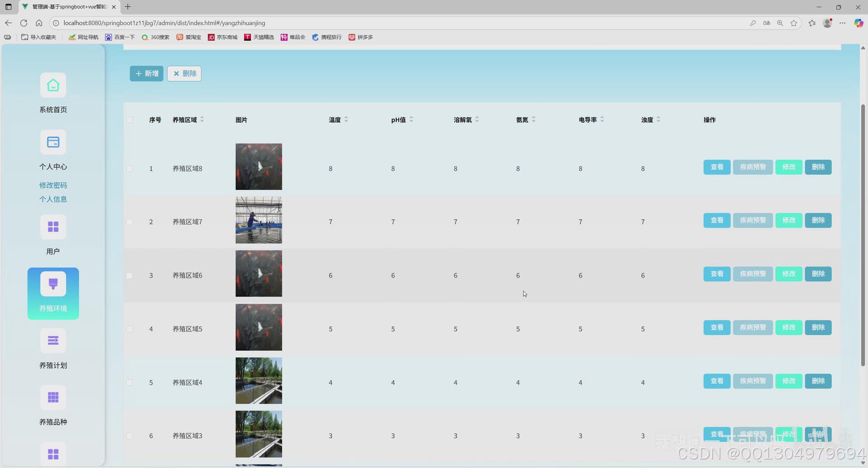Select the 养殖环境 sidebar icon
Viewport: 868px width, 468px height.
click(x=53, y=284)
